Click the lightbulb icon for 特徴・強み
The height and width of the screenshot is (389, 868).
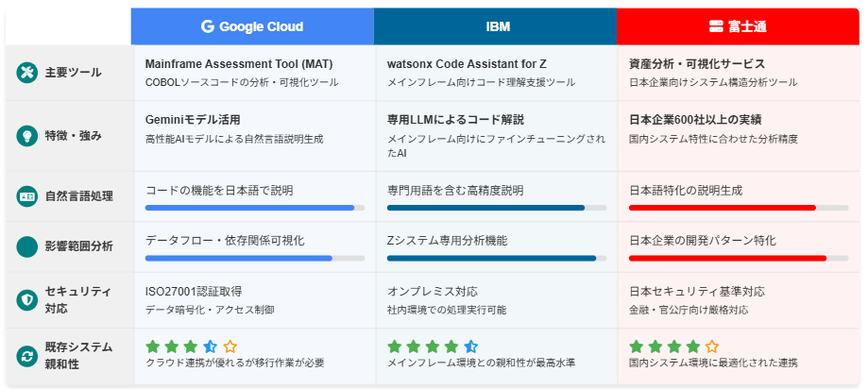(26, 136)
